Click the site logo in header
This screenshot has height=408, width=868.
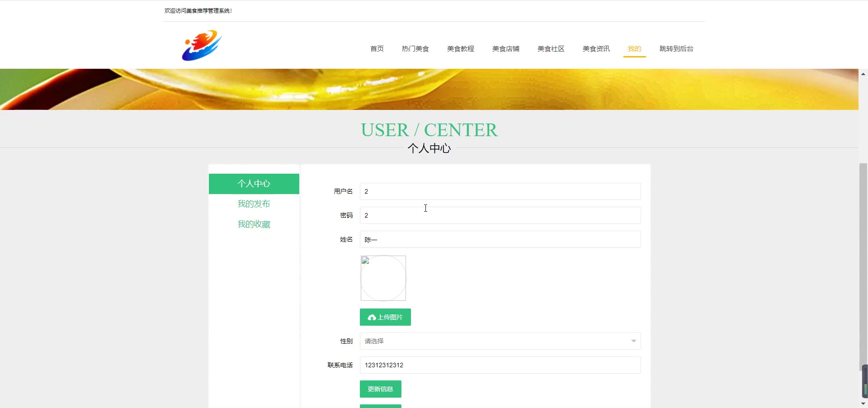(202, 45)
